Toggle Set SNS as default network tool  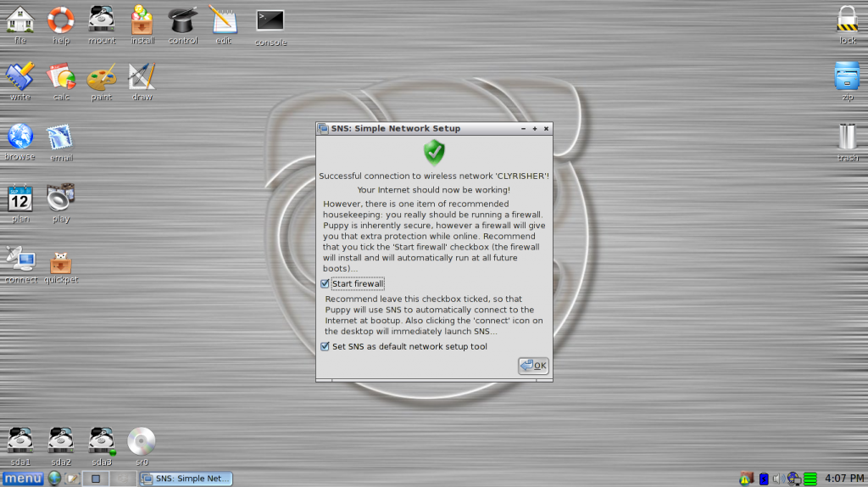click(x=325, y=346)
